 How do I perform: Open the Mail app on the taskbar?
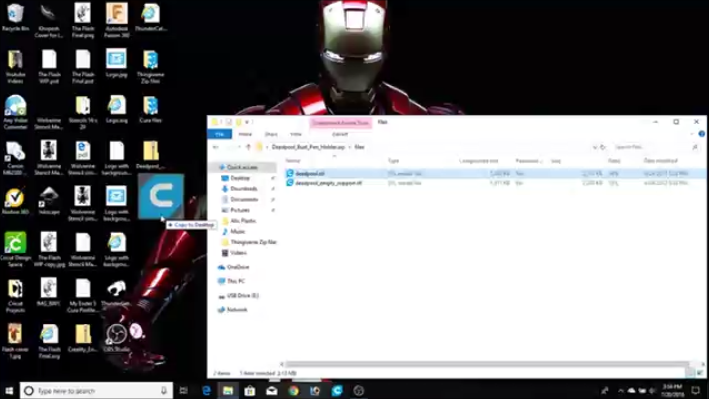(271, 391)
